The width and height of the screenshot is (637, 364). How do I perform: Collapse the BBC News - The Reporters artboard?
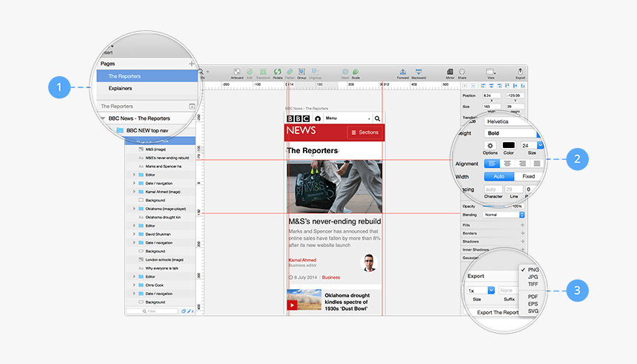(103, 118)
